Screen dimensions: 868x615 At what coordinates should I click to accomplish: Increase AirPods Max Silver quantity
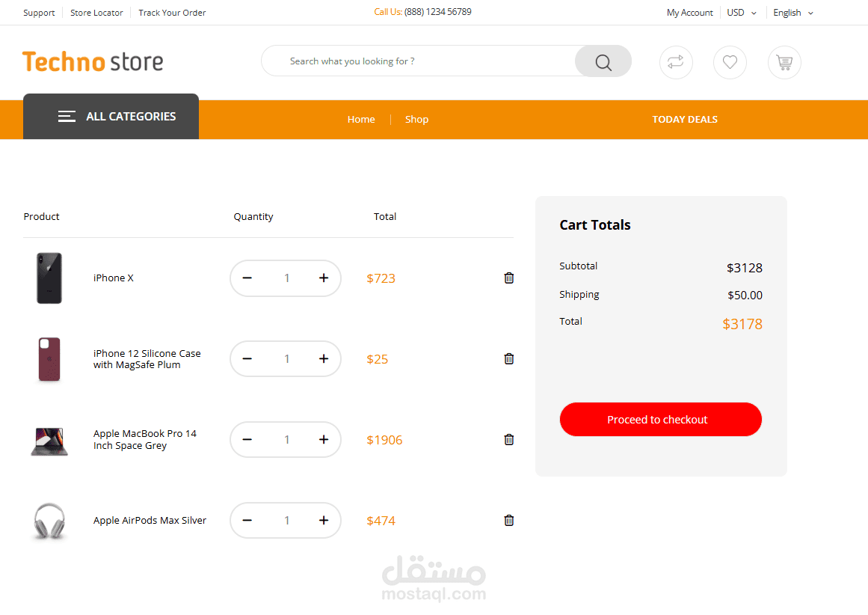(x=324, y=520)
